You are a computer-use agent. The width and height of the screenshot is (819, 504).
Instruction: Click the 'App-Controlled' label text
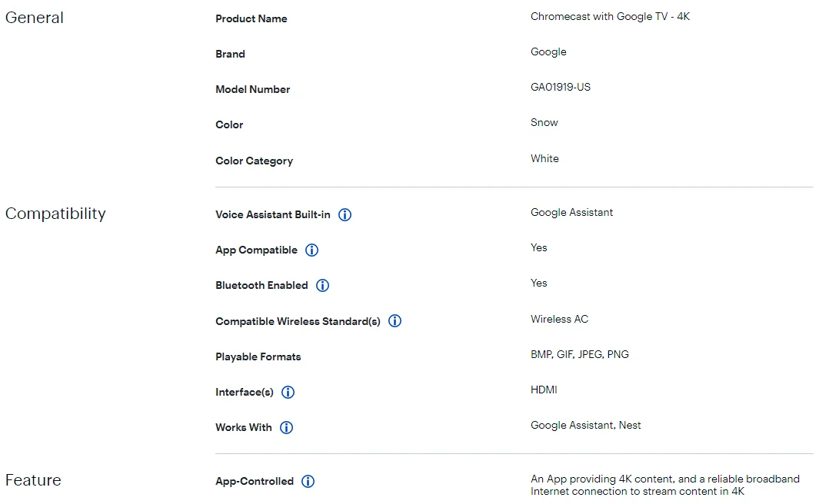255,481
